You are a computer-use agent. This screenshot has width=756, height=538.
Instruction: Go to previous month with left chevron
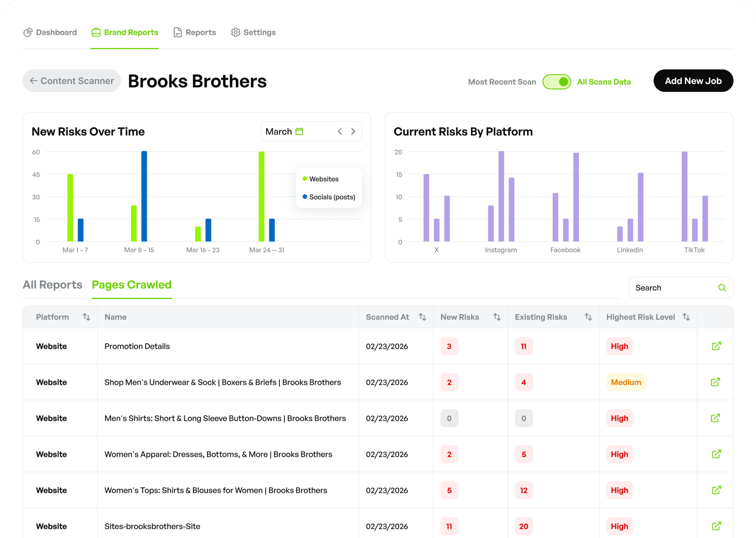pyautogui.click(x=340, y=132)
